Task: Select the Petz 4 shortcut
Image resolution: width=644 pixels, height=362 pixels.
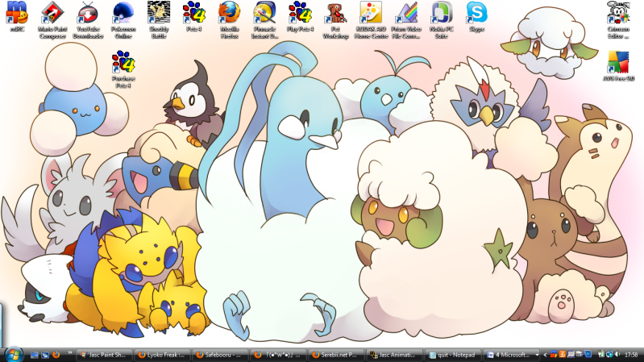Action: 194,17
